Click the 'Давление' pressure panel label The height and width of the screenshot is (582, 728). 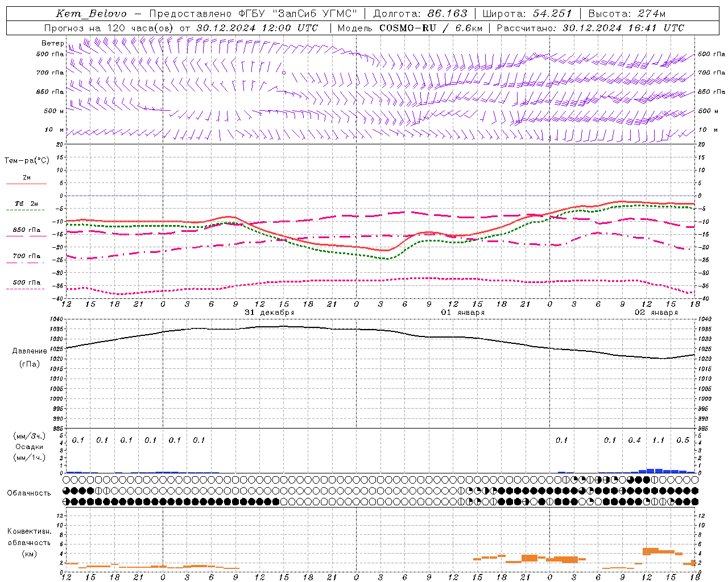[30, 351]
